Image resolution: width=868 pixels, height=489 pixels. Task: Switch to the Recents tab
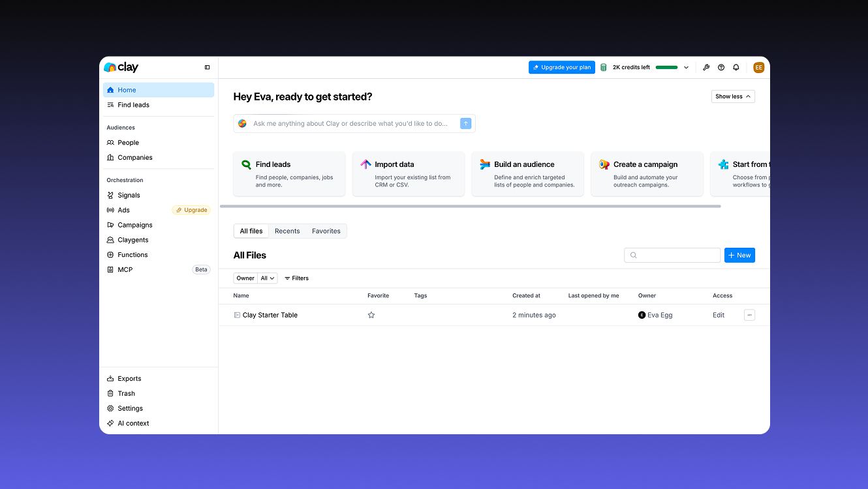287,231
